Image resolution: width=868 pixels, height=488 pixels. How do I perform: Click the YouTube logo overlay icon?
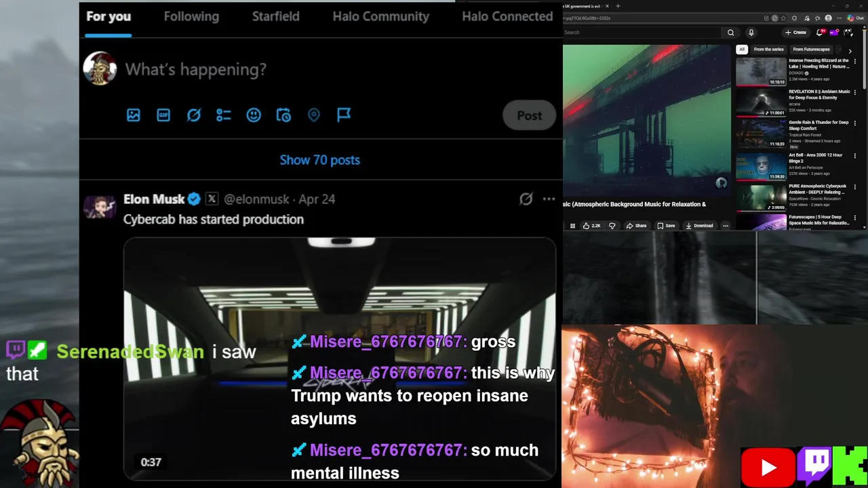(x=768, y=468)
